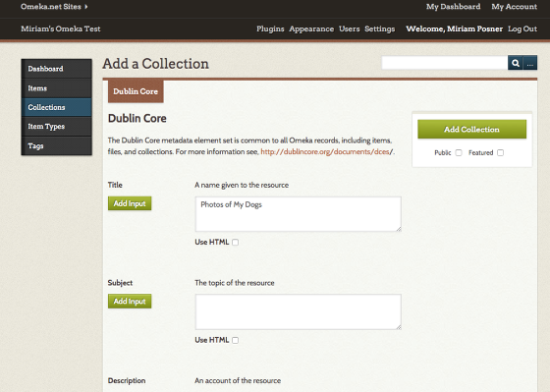Image resolution: width=550 pixels, height=392 pixels.
Task: Open the Appearance menu item
Action: [x=311, y=28]
